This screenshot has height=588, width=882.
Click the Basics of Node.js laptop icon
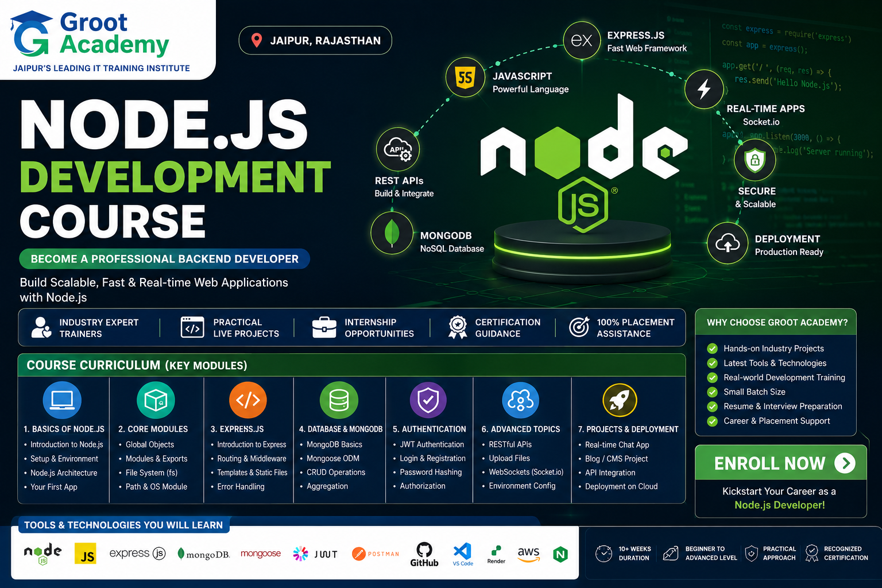62,400
